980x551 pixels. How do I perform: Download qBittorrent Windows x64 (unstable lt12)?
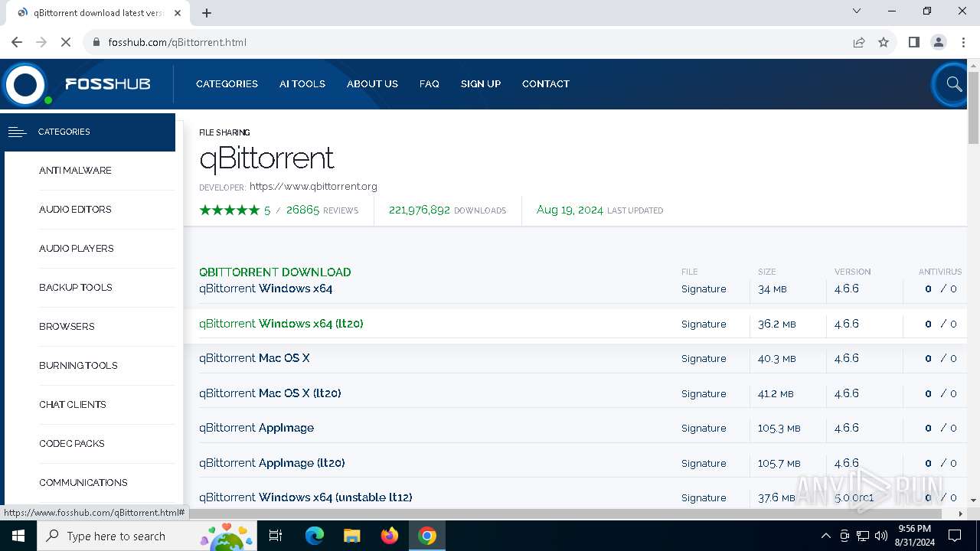point(305,497)
